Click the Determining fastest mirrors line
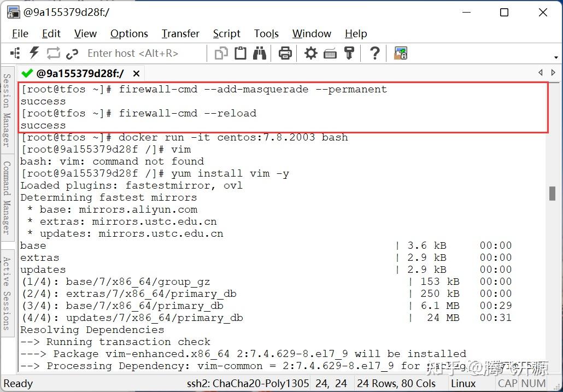 109,198
